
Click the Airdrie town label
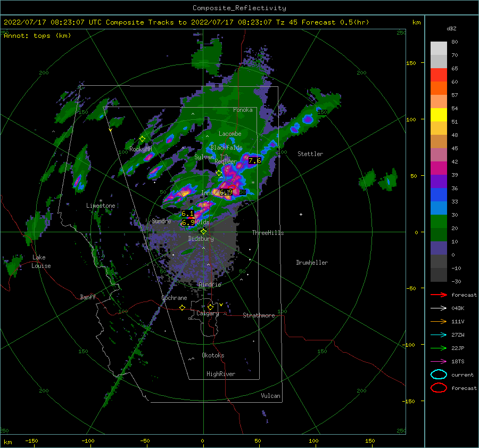[x=210, y=284]
